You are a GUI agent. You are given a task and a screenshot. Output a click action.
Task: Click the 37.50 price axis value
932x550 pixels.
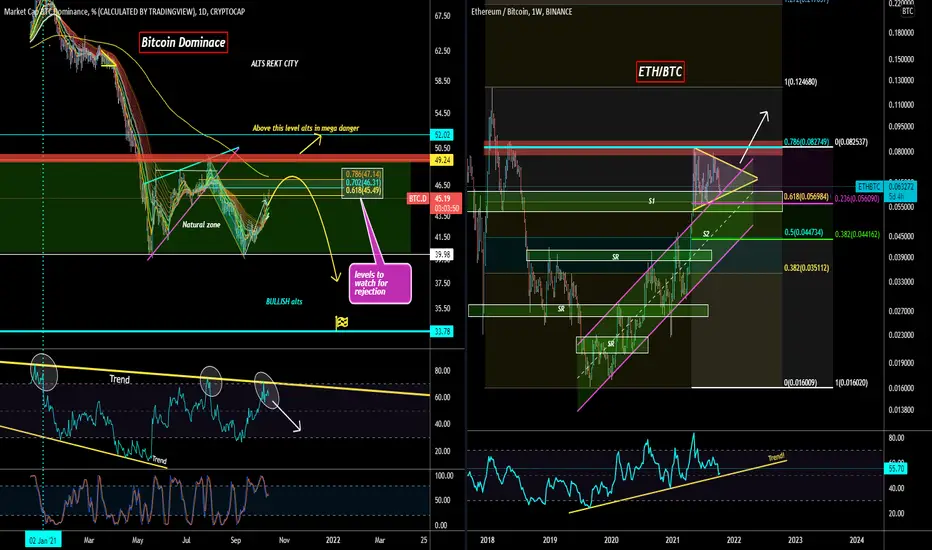pyautogui.click(x=442, y=283)
